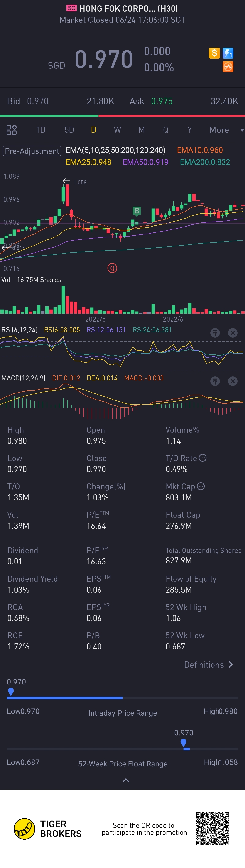Viewport: 245px width, 868px height.
Task: Tap the RSI24:56.381 reading
Action: point(152,330)
